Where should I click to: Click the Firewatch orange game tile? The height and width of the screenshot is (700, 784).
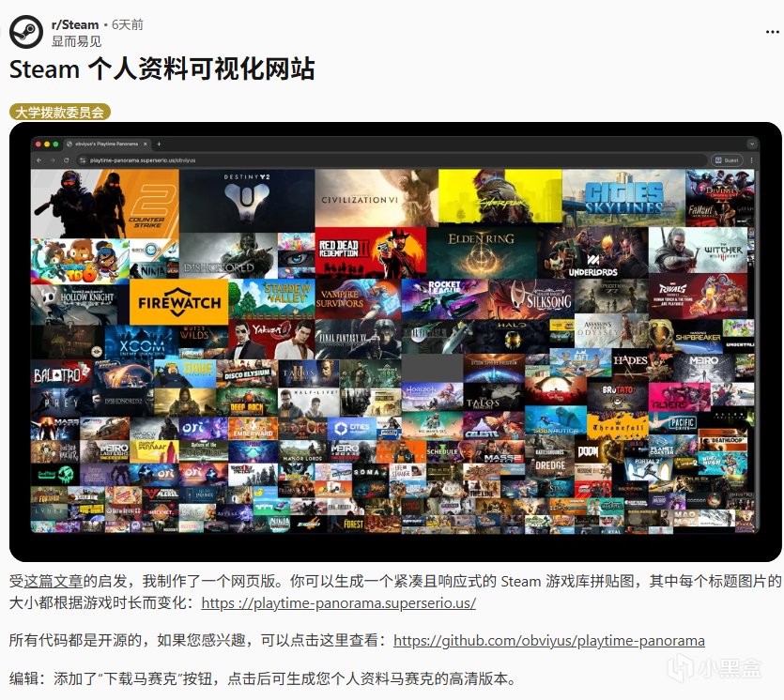tap(179, 302)
